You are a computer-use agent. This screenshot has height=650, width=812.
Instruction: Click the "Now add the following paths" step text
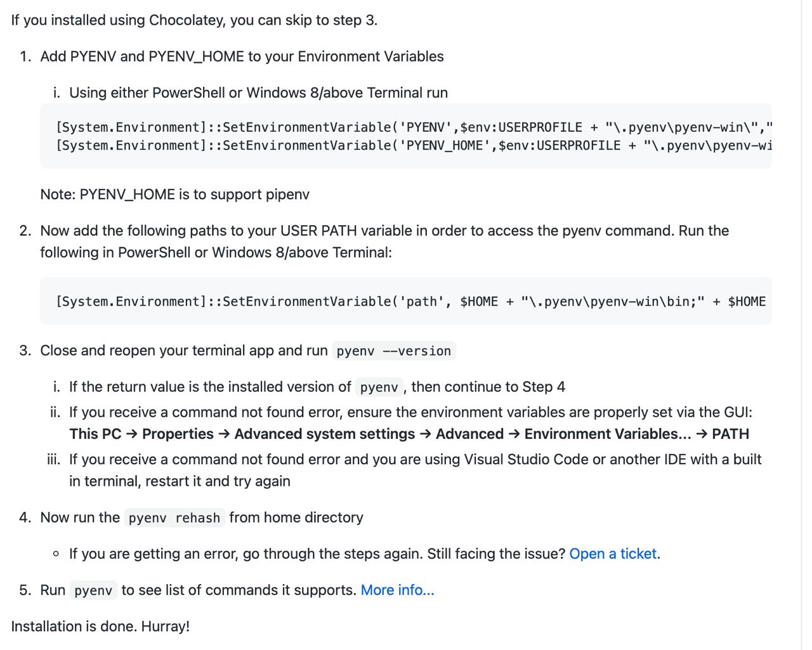click(x=384, y=231)
